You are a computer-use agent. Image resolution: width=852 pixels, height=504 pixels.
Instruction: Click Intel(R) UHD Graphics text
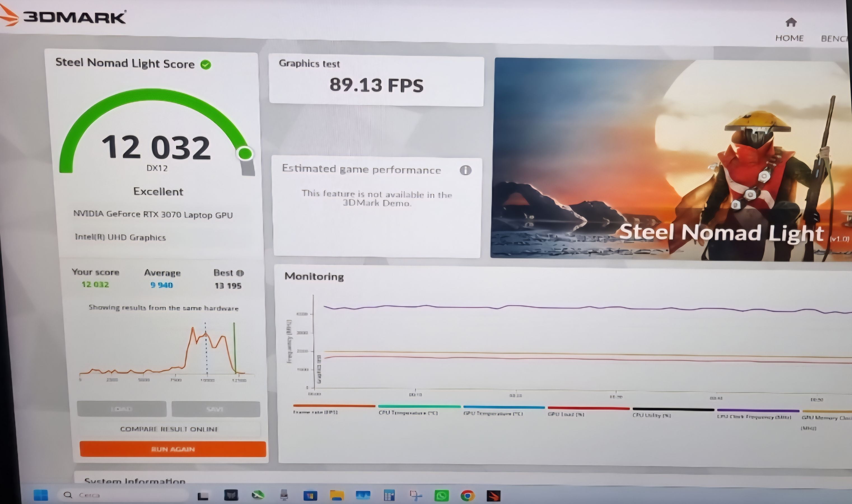point(120,237)
